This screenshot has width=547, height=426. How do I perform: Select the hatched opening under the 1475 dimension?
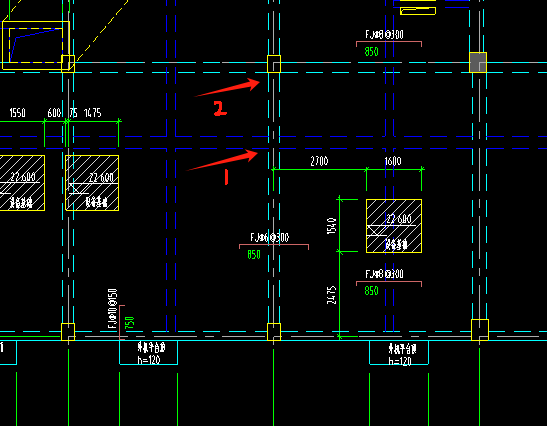(92, 183)
